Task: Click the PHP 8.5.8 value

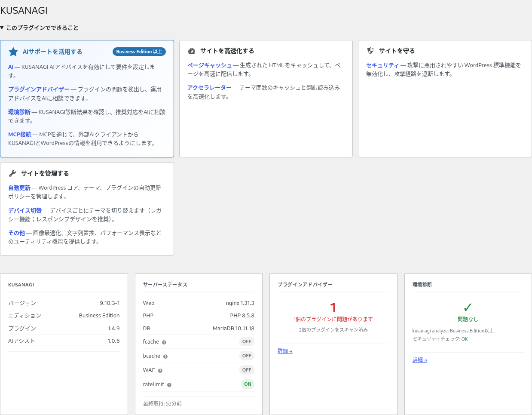Action: [242, 315]
